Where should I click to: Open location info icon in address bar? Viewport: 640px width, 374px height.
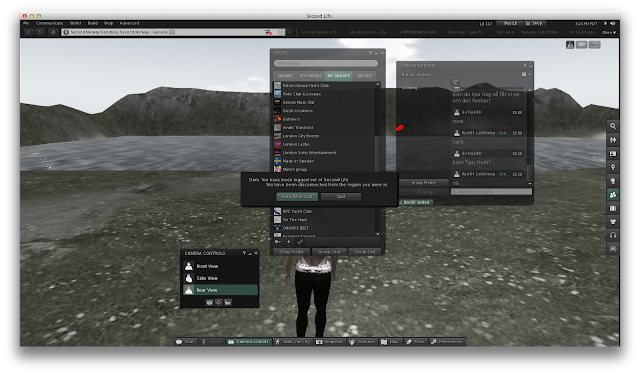tap(66, 32)
